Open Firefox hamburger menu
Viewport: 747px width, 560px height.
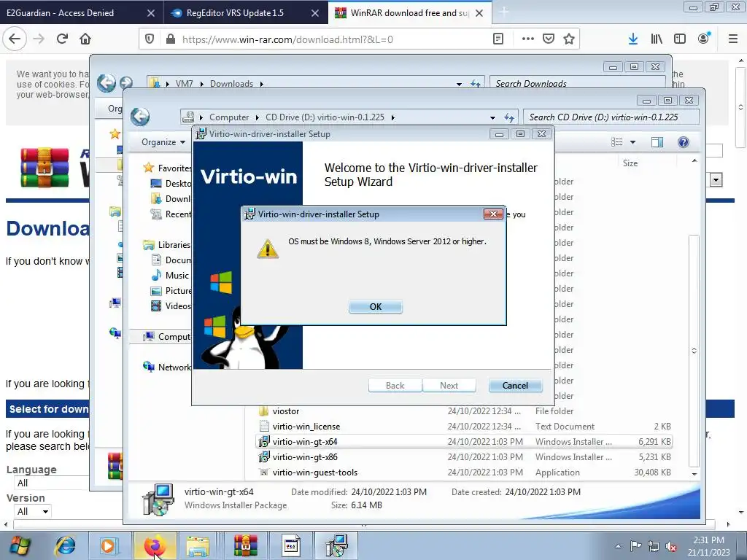tap(732, 39)
